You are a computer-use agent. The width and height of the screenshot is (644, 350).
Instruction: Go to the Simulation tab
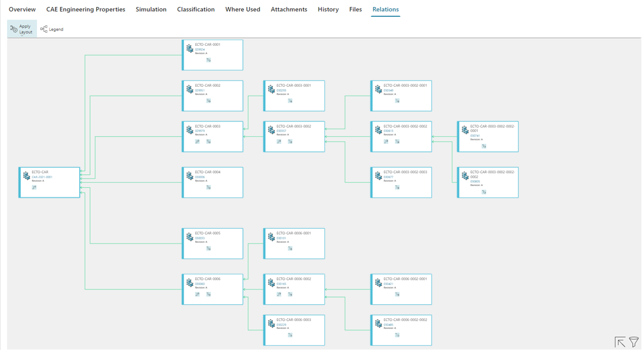coord(151,9)
